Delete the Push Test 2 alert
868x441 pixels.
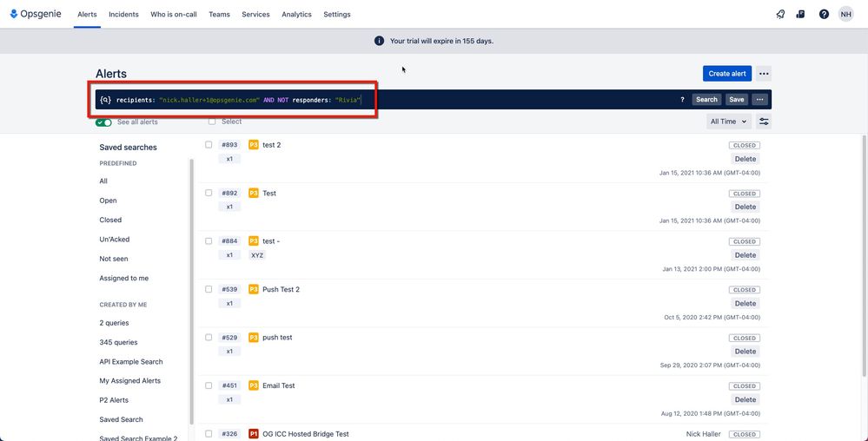[745, 303]
